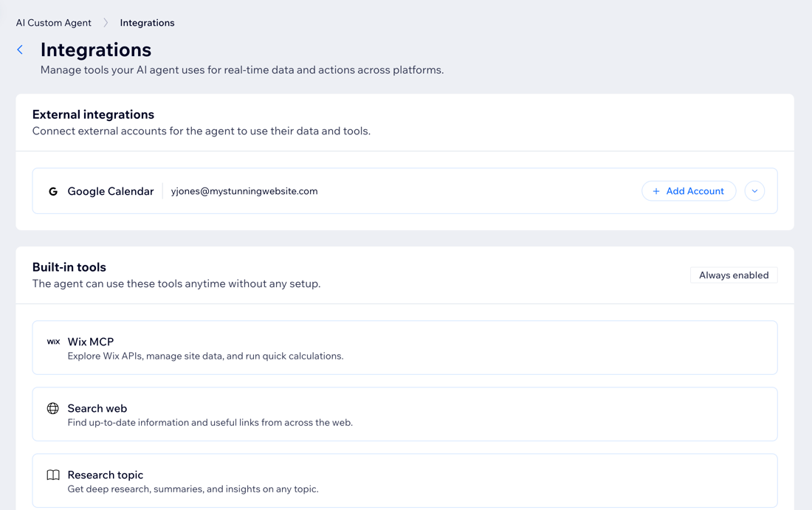Image resolution: width=812 pixels, height=510 pixels.
Task: Click the back arrow next to Integrations
Action: pos(19,49)
